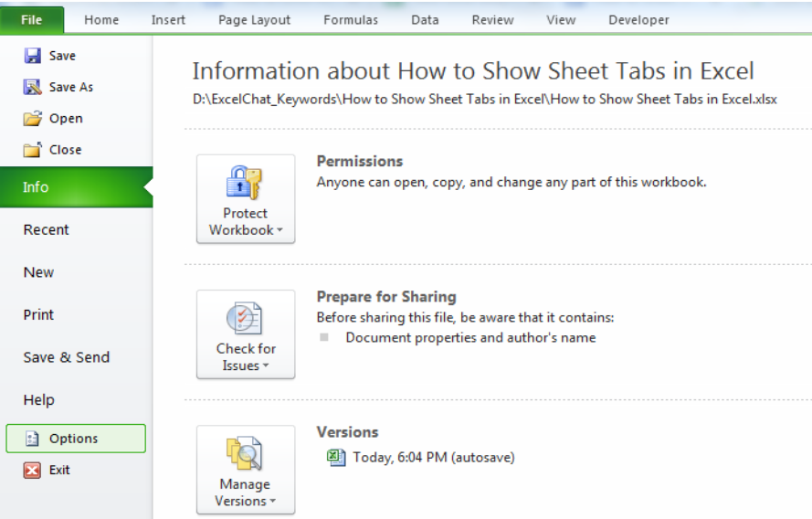Open the Page Layout tab

254,20
